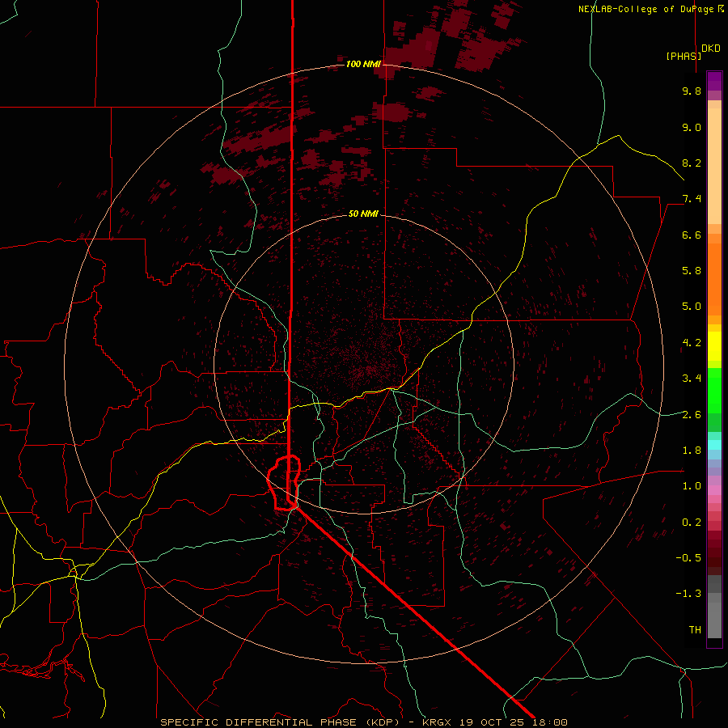
Task: Pick the yellow color band beside 4.2
Action: coord(714,346)
